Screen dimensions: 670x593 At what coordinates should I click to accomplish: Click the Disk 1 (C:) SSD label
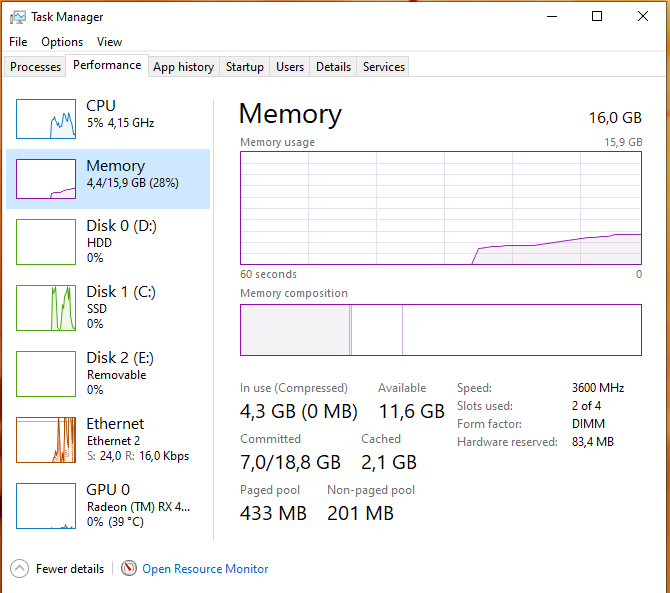point(121,300)
